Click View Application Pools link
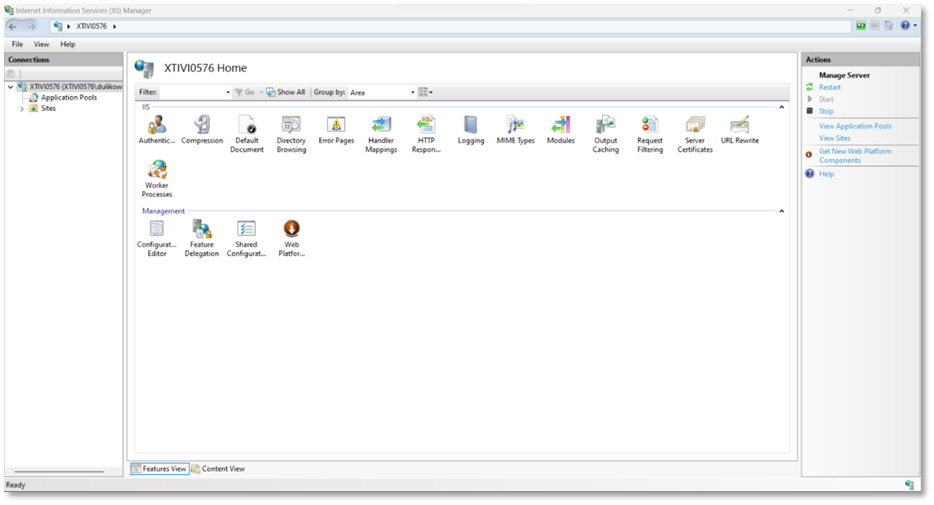This screenshot has width=934, height=505. click(x=855, y=126)
